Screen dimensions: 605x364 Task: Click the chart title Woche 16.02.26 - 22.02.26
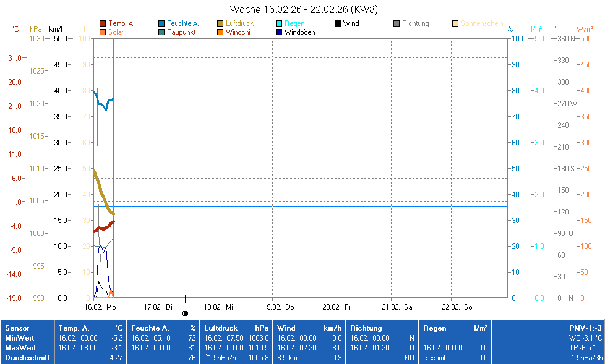pos(303,9)
